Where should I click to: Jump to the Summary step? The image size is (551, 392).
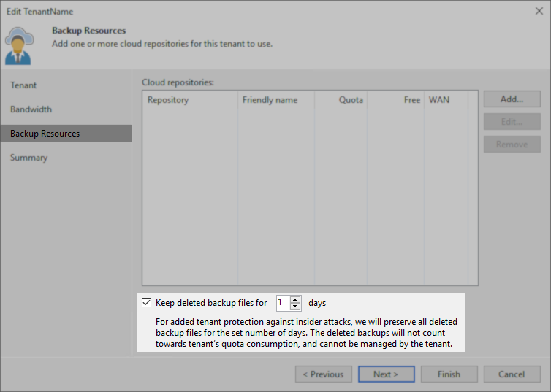click(x=28, y=158)
